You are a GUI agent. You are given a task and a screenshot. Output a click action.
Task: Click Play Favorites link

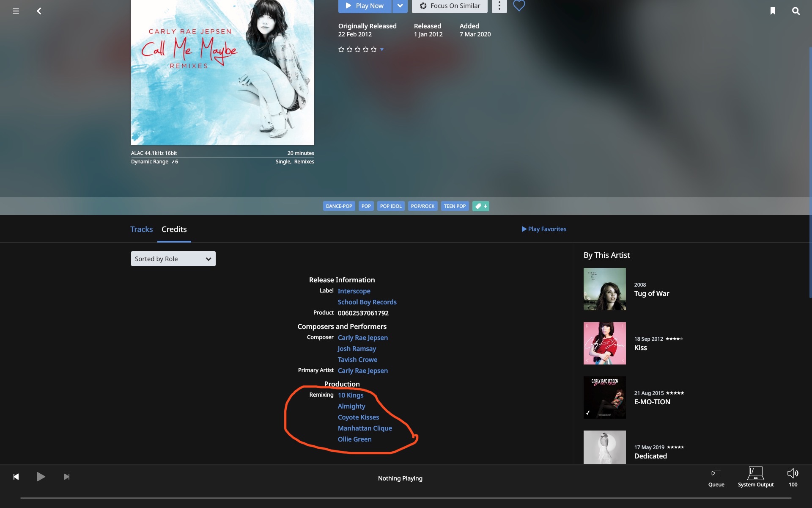544,229
